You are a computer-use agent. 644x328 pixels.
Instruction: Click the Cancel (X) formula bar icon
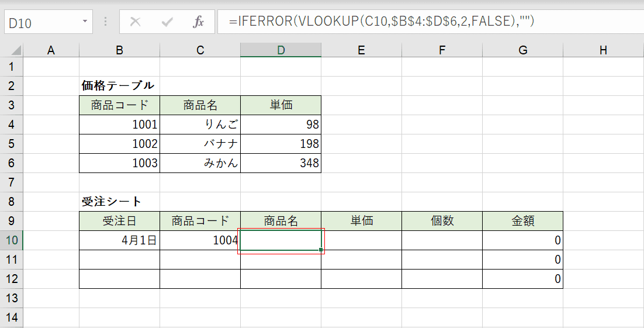point(135,22)
